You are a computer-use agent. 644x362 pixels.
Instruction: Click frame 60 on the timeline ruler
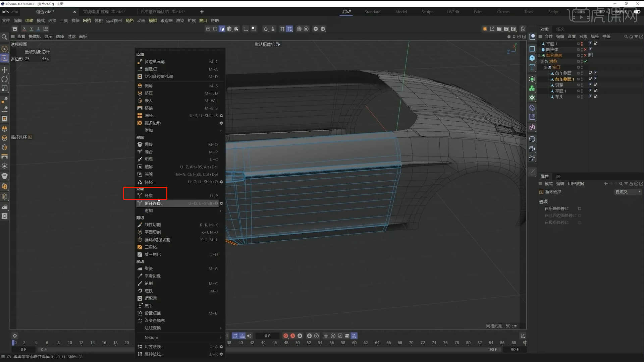pos(355,343)
